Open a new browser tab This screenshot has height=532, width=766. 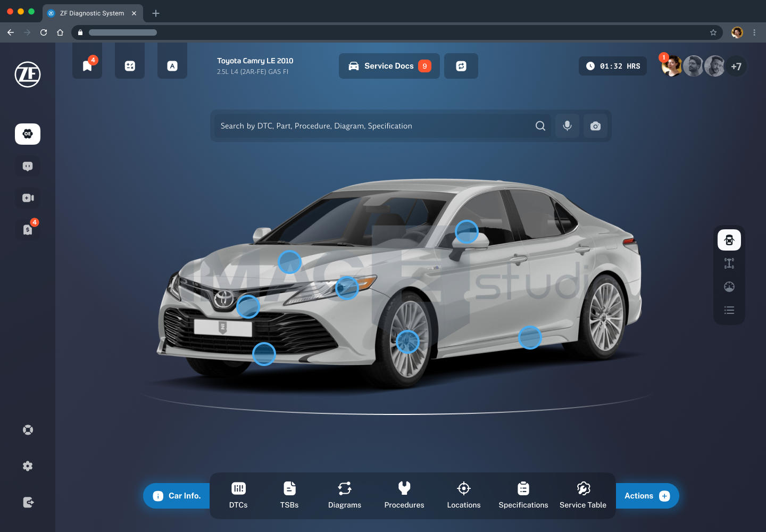156,13
